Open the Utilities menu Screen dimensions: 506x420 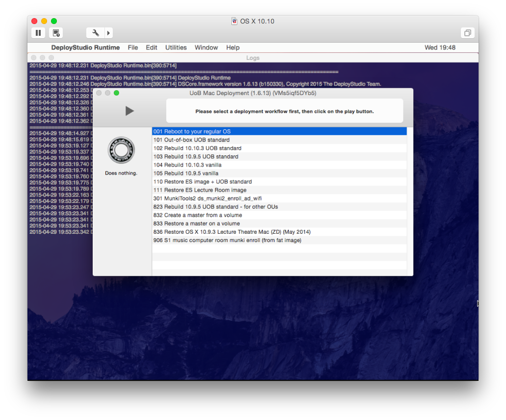(176, 48)
